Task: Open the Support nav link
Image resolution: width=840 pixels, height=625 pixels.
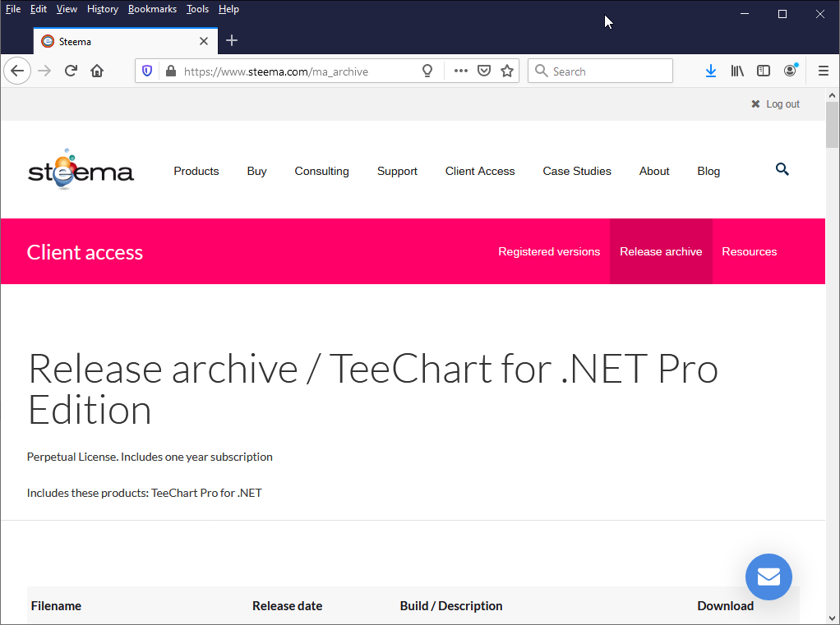Action: click(x=397, y=171)
